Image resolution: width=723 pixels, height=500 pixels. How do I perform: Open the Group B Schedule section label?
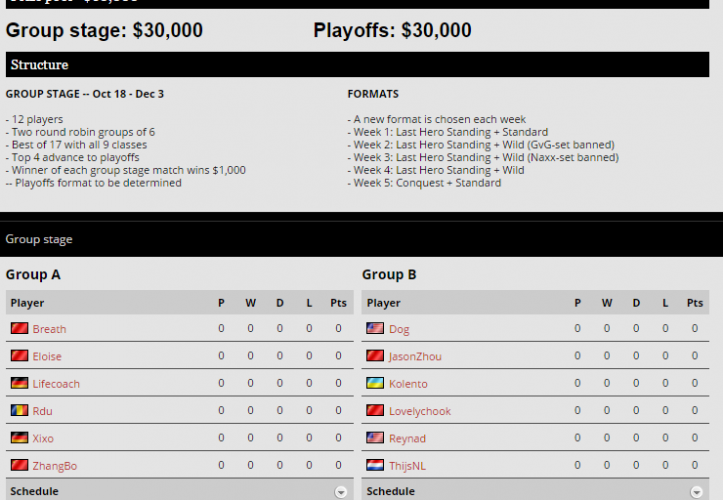click(391, 492)
